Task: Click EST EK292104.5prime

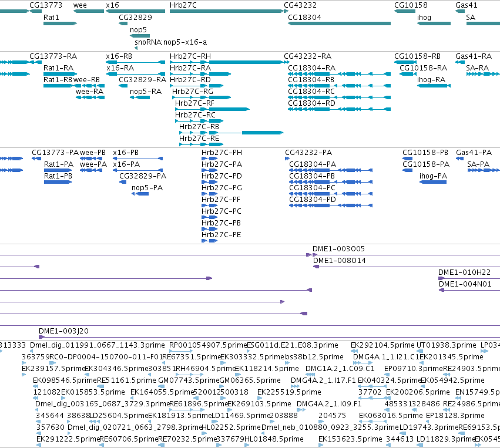Action: [382, 345]
